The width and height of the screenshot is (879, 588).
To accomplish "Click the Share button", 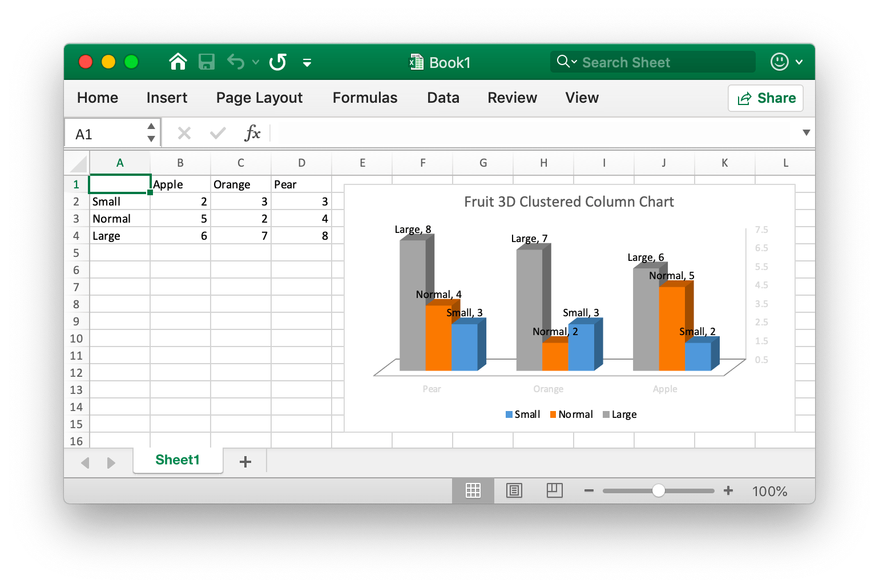I will 765,98.
